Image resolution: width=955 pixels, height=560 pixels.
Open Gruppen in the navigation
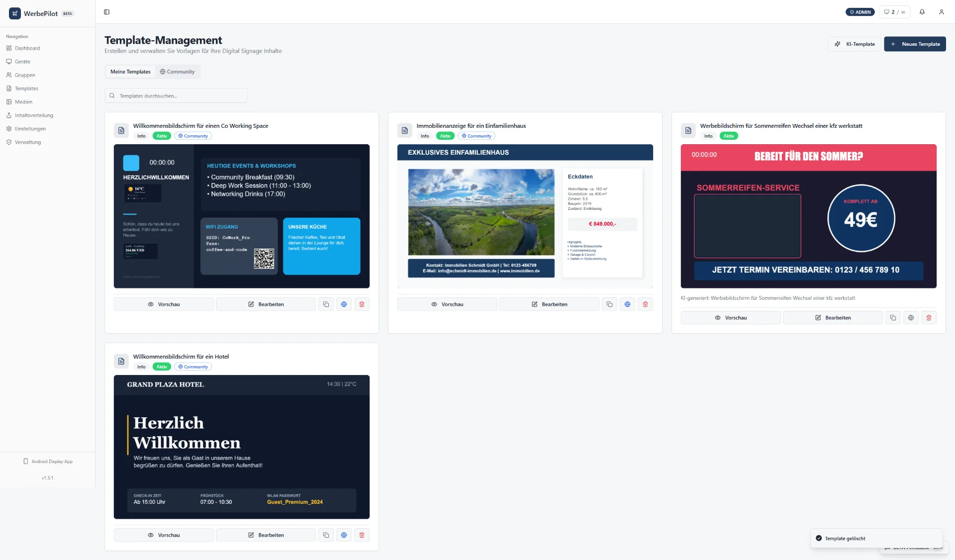[25, 75]
